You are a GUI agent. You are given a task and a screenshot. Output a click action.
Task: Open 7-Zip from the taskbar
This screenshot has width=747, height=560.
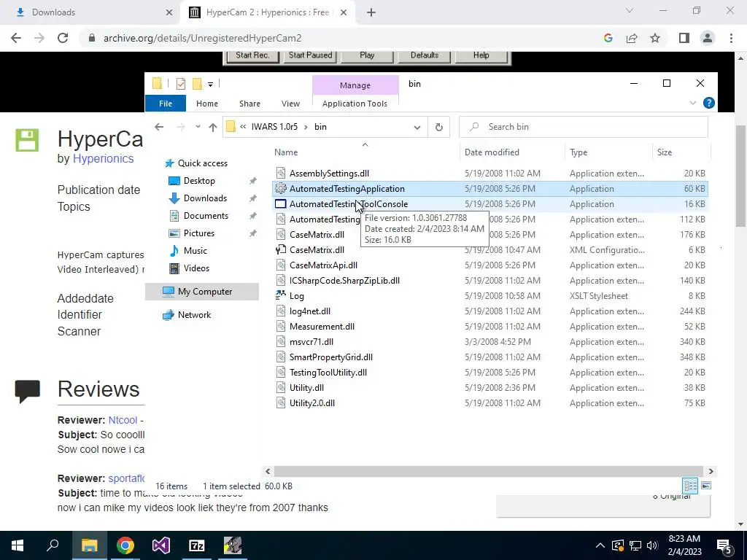coord(197,545)
